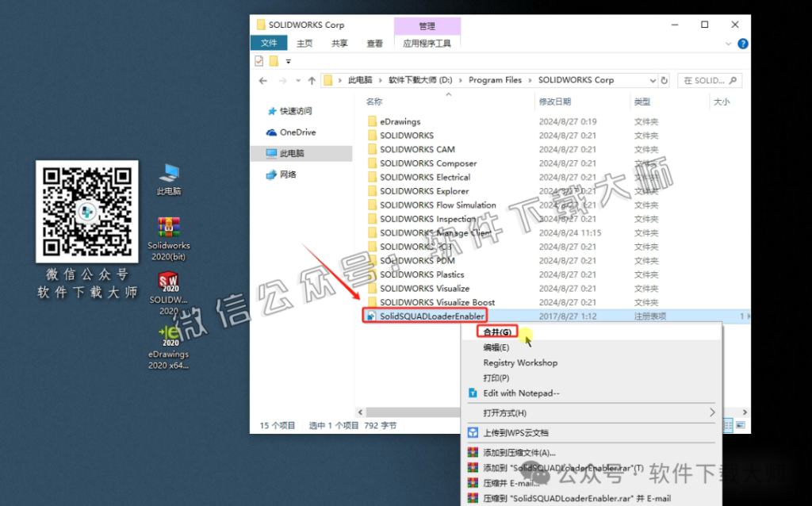This screenshot has height=506, width=812.
Task: Navigate back with the back arrow
Action: [262, 79]
